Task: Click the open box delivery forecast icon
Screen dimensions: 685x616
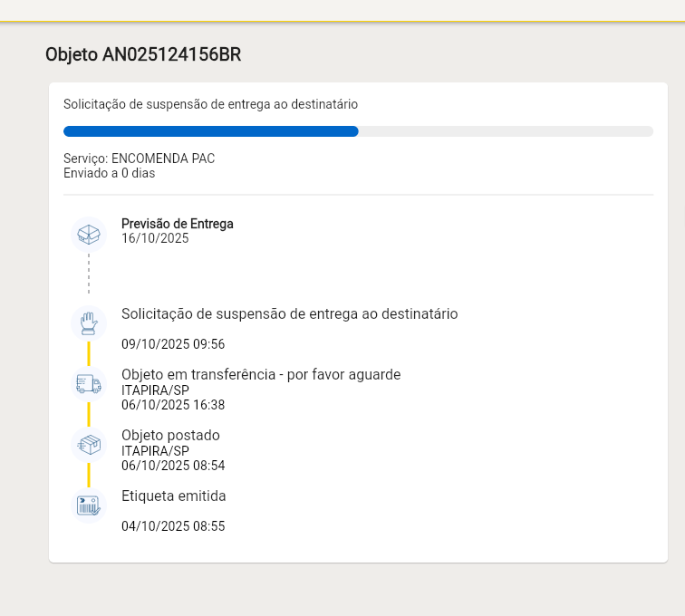Action: (x=89, y=235)
